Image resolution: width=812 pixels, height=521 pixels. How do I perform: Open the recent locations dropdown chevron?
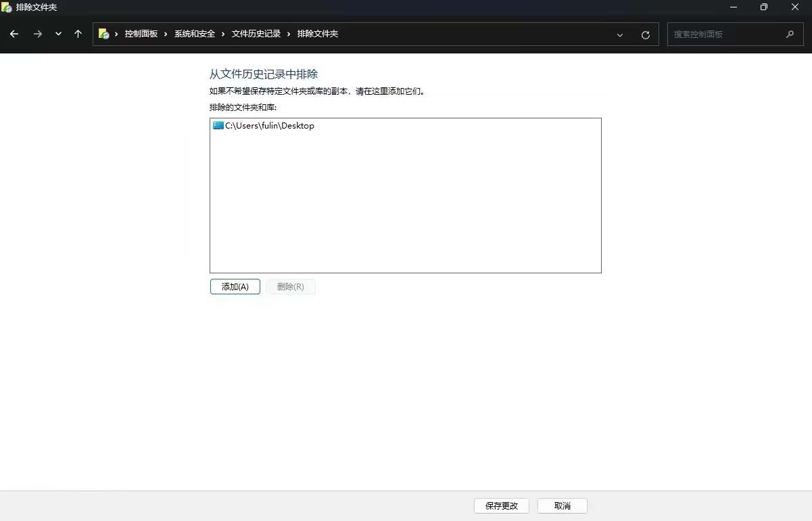coord(58,34)
